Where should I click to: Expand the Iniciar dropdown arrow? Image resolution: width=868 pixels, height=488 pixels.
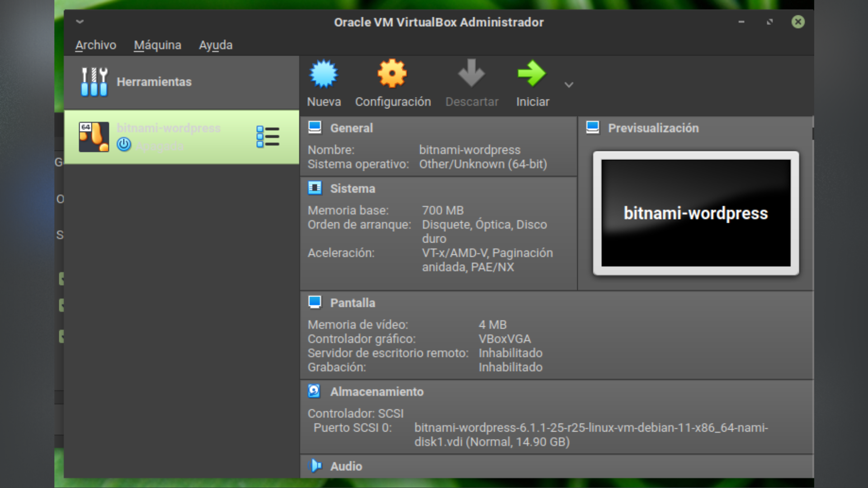569,84
